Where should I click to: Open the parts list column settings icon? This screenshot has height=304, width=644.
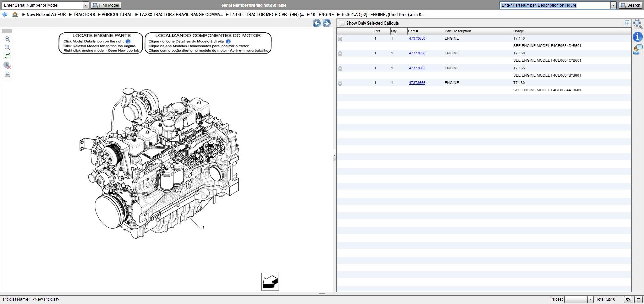[627, 23]
